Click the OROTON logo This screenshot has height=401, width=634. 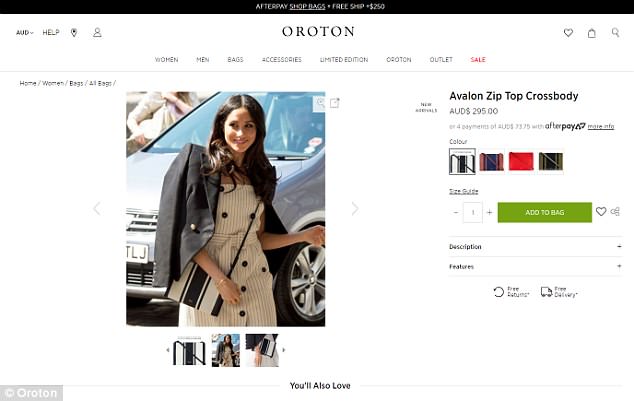pyautogui.click(x=318, y=32)
